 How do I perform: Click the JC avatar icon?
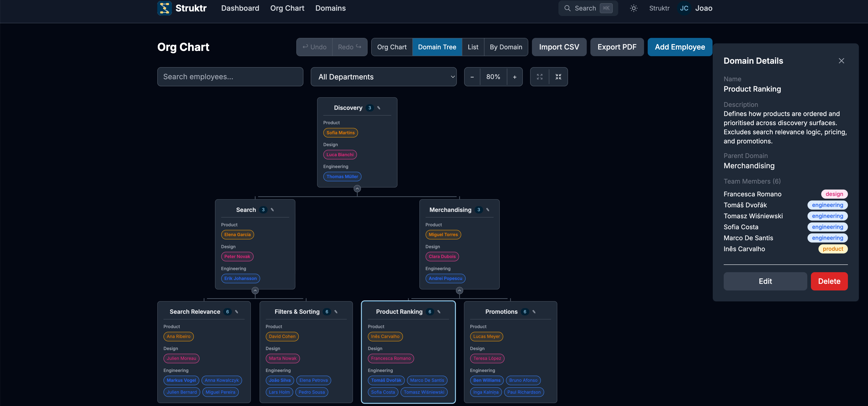pyautogui.click(x=684, y=8)
